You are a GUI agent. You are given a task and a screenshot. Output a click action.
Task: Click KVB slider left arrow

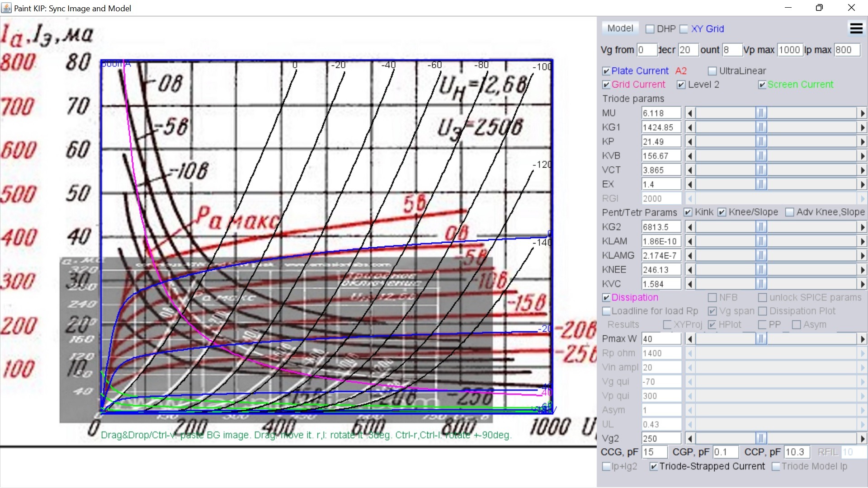tap(690, 156)
